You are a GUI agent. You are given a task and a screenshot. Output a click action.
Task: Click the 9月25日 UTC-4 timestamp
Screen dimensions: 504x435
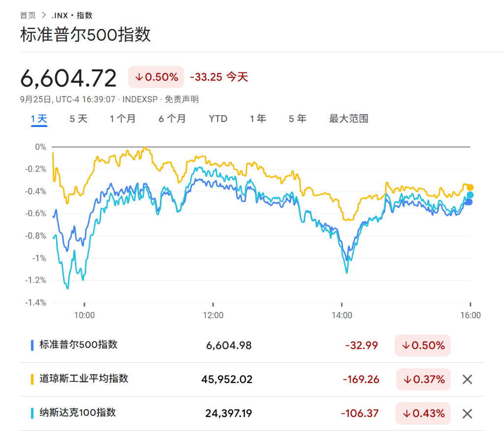pyautogui.click(x=67, y=99)
